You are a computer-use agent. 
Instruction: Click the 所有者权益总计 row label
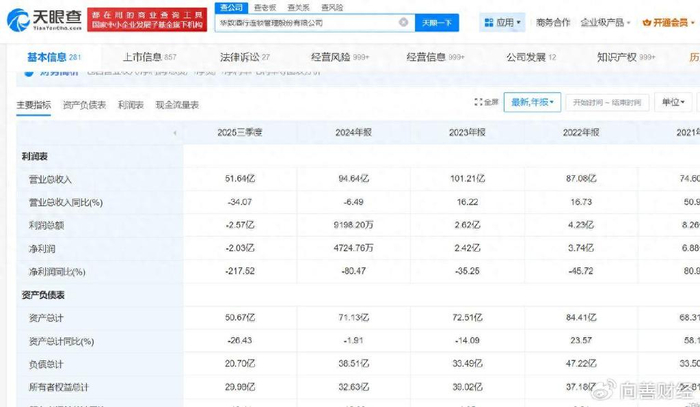[58, 387]
